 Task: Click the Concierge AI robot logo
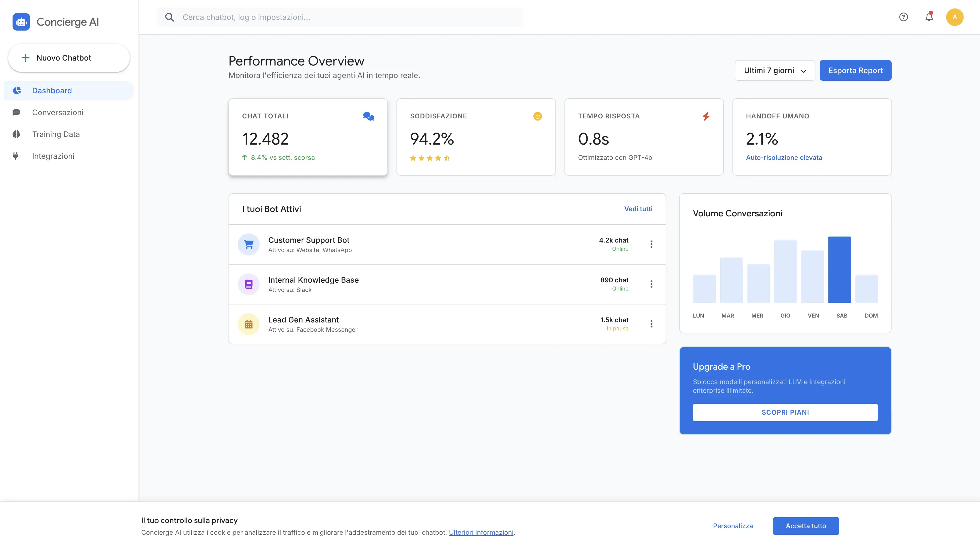(21, 22)
